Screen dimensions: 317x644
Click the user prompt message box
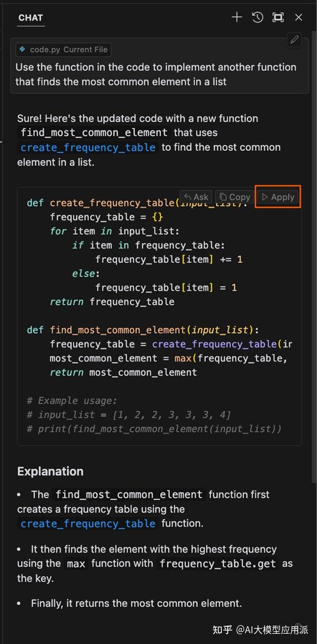159,65
